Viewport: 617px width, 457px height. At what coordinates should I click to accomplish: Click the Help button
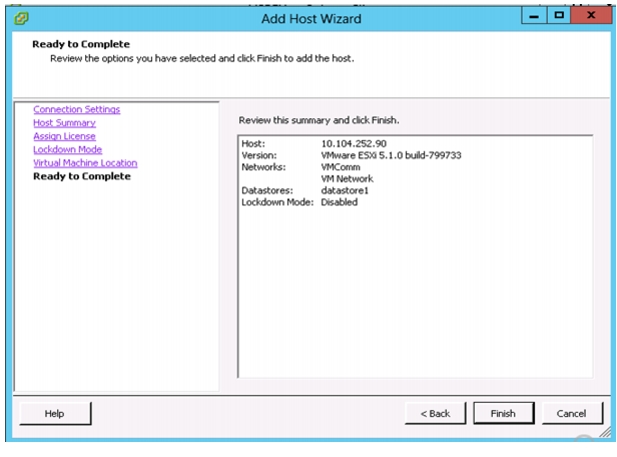[x=55, y=413]
